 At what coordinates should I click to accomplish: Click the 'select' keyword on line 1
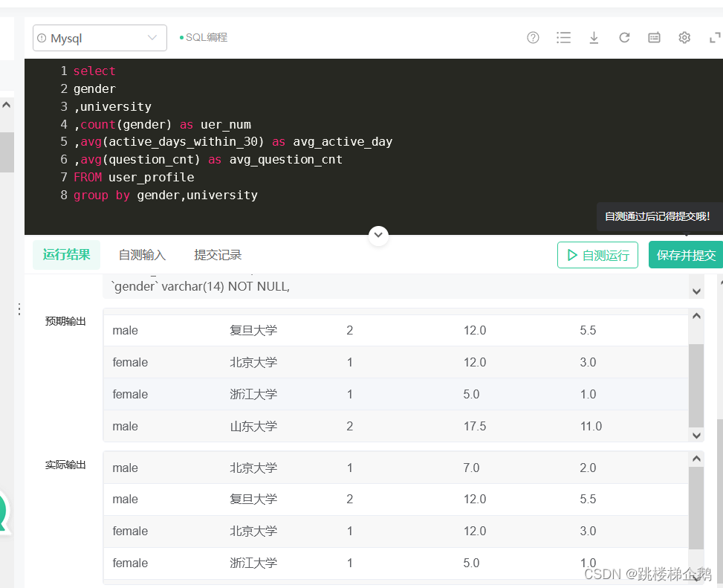tap(94, 71)
